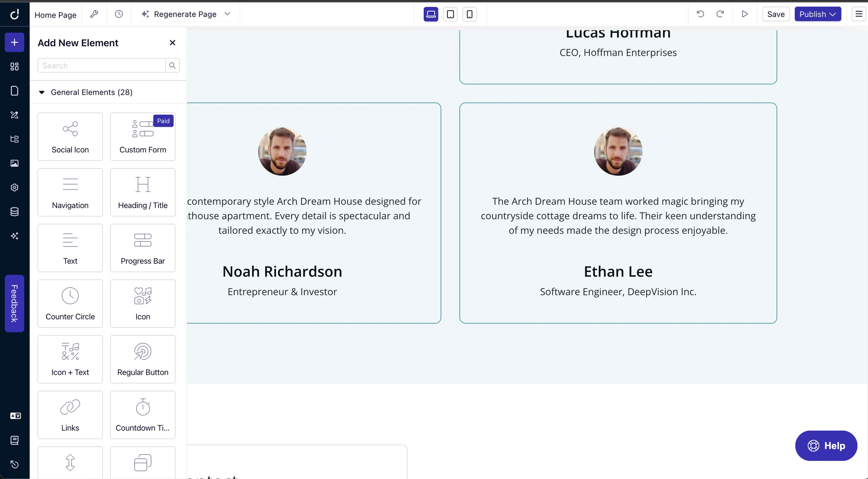Click the undo arrow icon
The width and height of the screenshot is (868, 479).
tap(700, 14)
